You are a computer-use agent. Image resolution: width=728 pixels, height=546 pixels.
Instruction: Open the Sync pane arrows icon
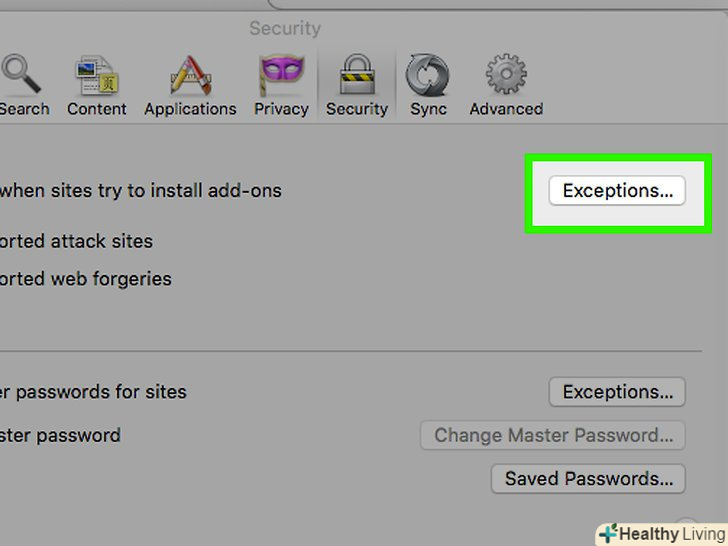tap(428, 76)
